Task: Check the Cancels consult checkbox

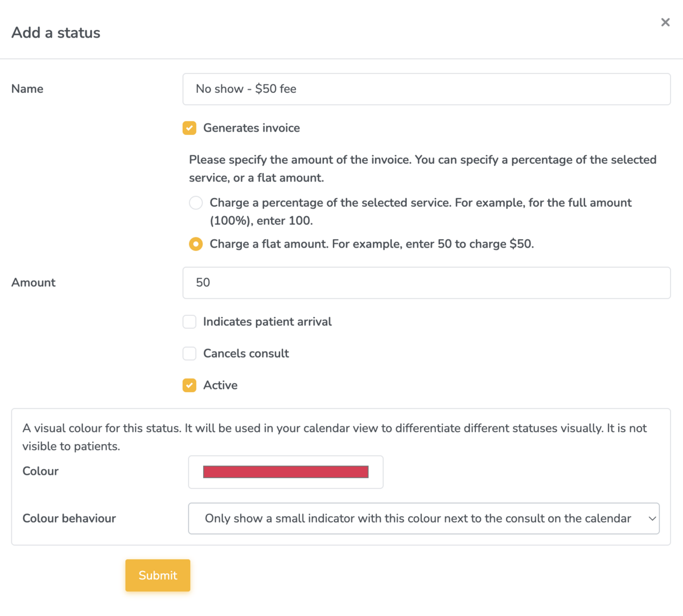Action: [189, 354]
